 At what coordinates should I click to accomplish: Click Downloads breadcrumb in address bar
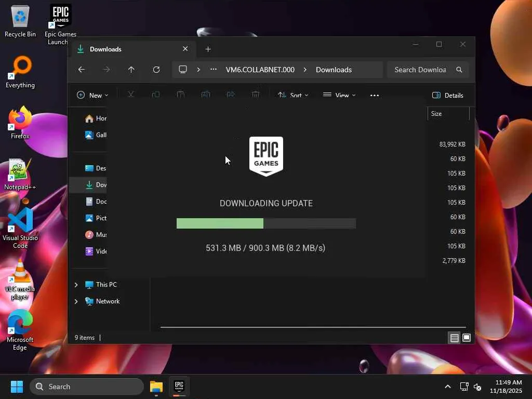[x=334, y=70]
